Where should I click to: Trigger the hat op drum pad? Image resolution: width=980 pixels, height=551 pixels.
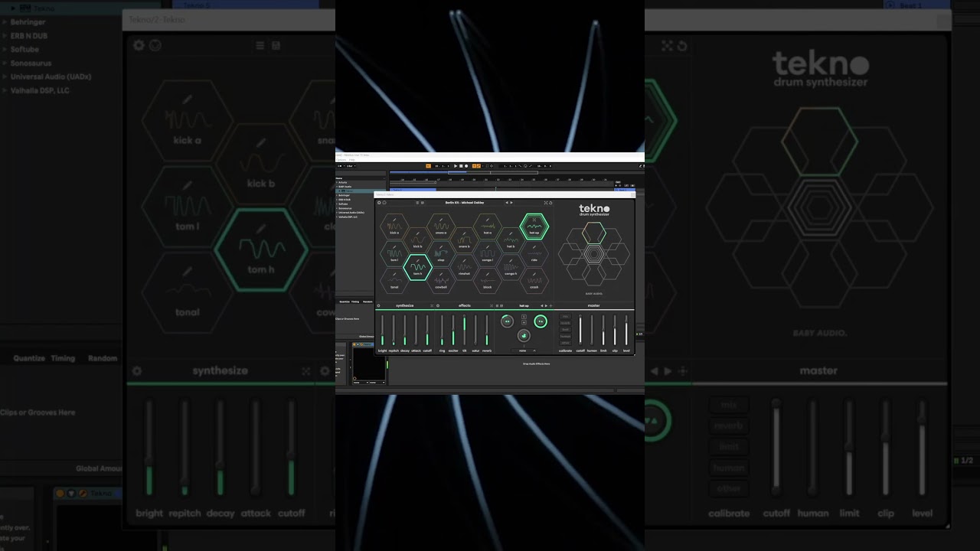tap(534, 227)
